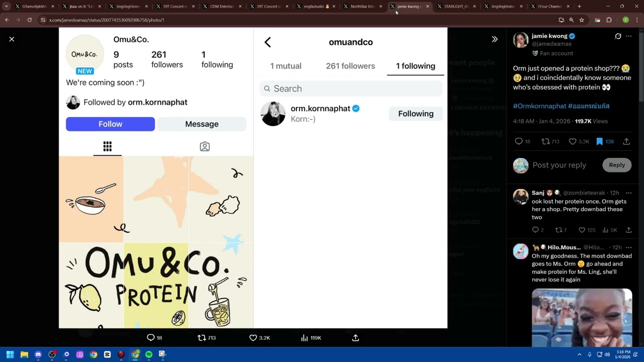The width and height of the screenshot is (644, 362).
Task: Click the reply icon with 18 in sidebar
Action: [523, 142]
